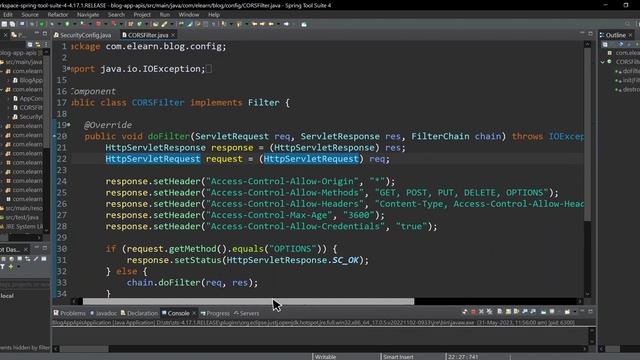Toggle Word Wrap in Console toolbar

(516, 312)
